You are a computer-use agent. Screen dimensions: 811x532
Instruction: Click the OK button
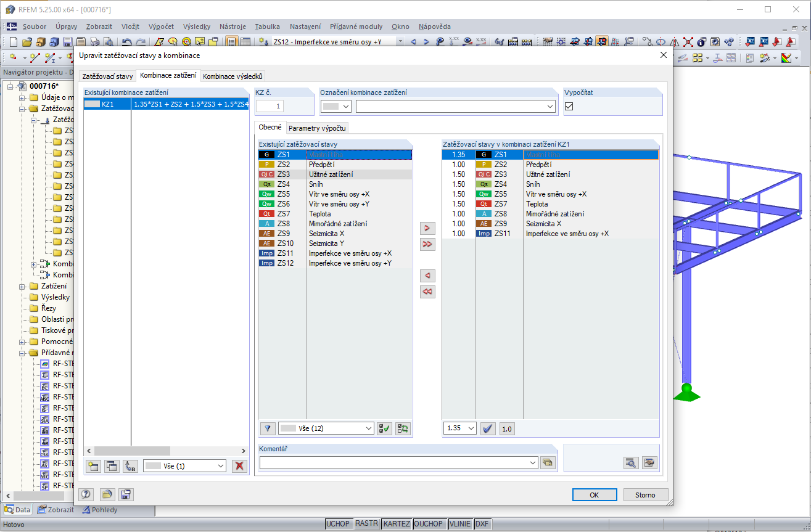pyautogui.click(x=595, y=494)
